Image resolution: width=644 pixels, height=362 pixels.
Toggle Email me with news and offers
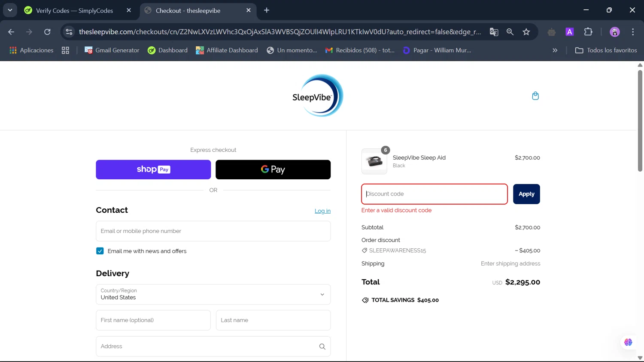coord(100,251)
